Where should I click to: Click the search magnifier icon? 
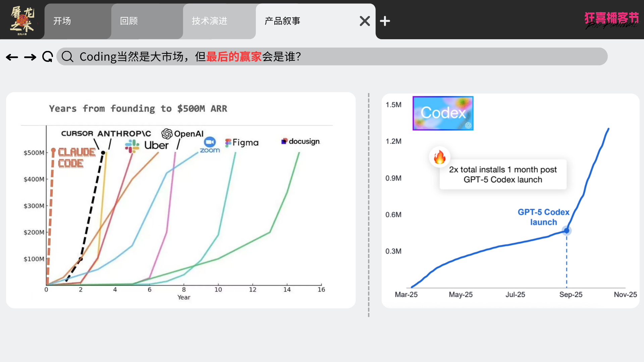pos(67,57)
